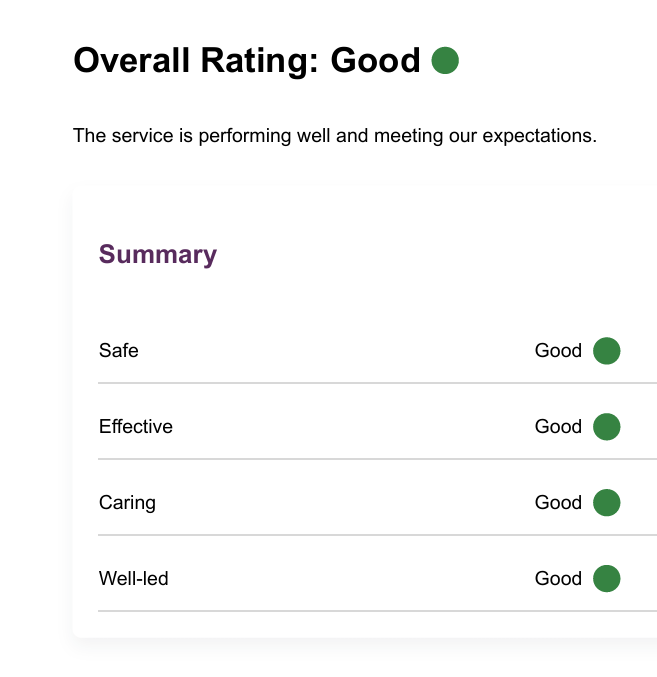This screenshot has height=677, width=657.
Task: Click the green circle beside Overall Rating
Action: click(445, 61)
